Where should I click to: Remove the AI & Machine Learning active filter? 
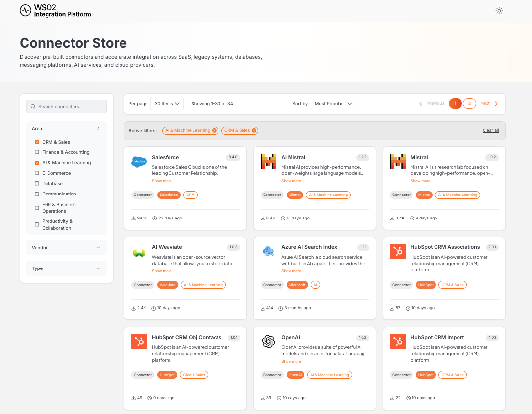tap(214, 131)
